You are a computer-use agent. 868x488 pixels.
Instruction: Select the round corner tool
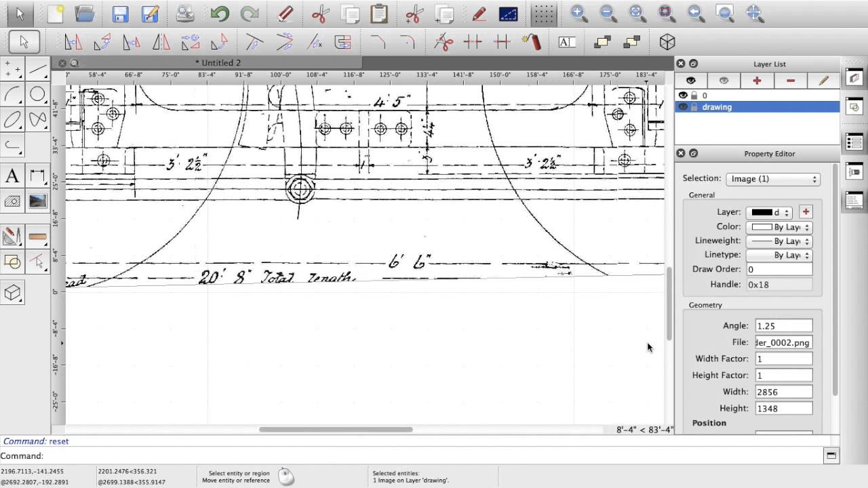[407, 42]
